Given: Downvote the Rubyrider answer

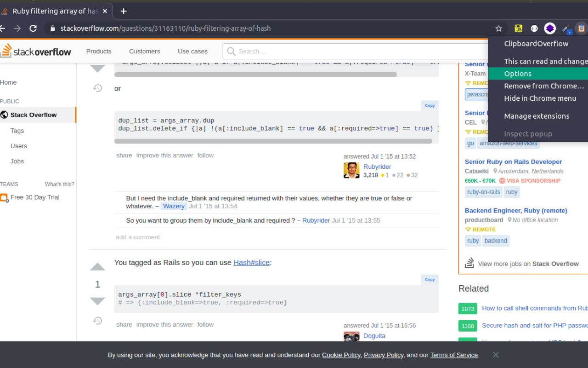Looking at the screenshot, I should point(97,69).
